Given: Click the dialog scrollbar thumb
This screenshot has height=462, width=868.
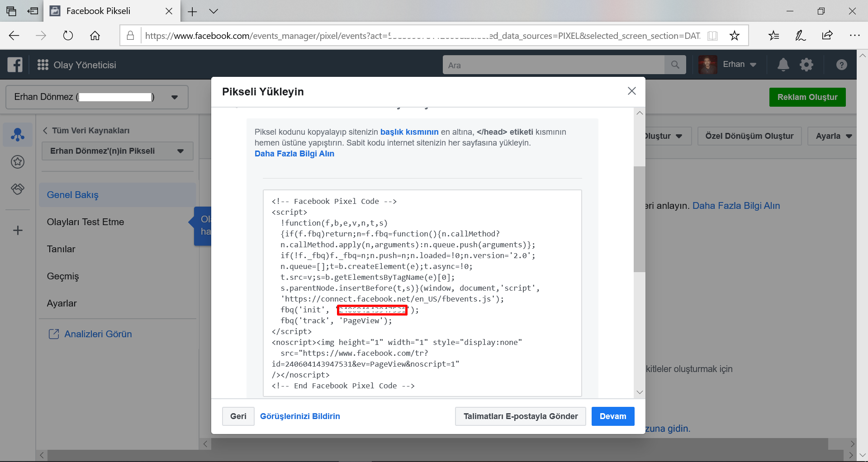Looking at the screenshot, I should coord(640,219).
